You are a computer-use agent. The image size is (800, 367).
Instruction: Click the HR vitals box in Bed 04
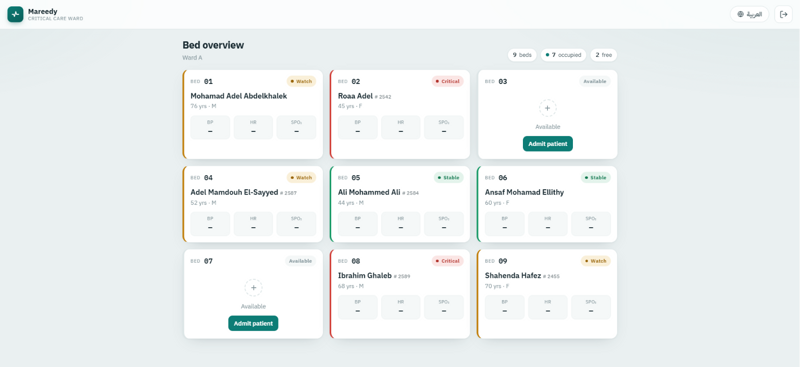pos(253,224)
